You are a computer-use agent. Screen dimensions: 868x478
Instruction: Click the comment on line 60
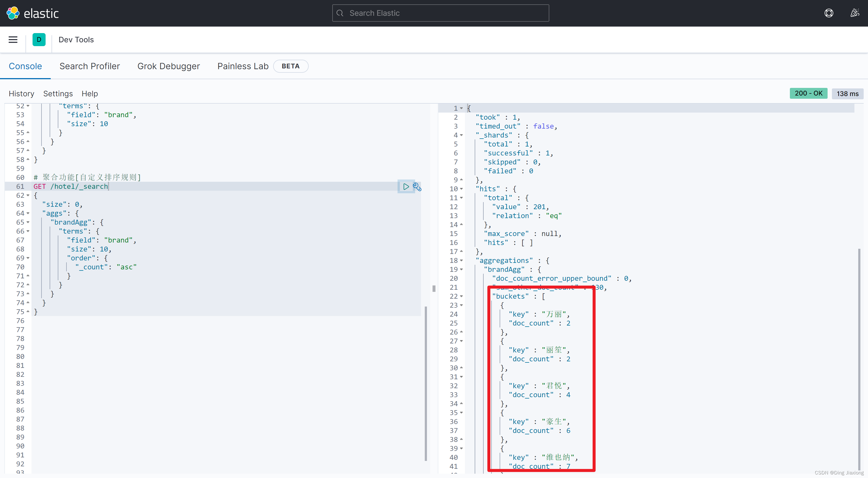click(x=87, y=177)
